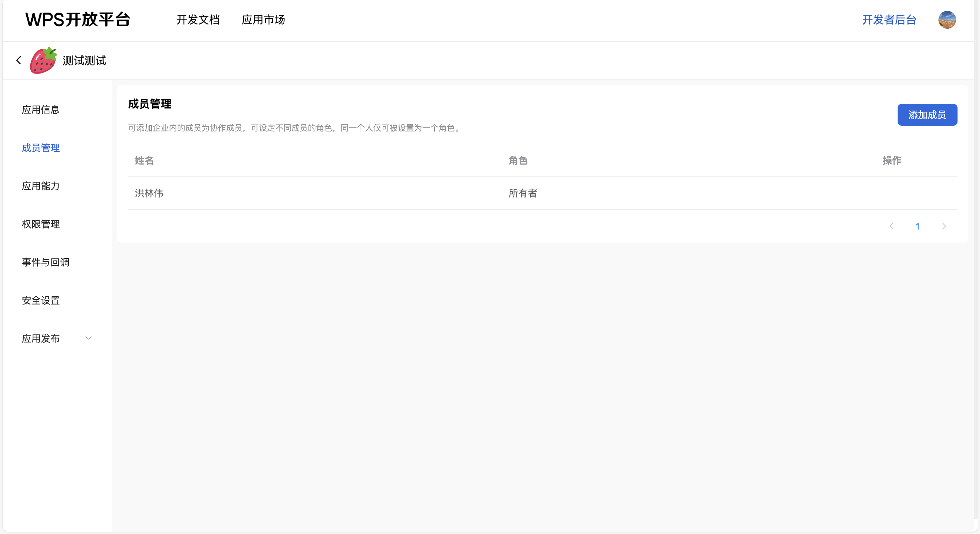The image size is (980, 534).
Task: Open 开发文档 in the top nav
Action: click(198, 20)
